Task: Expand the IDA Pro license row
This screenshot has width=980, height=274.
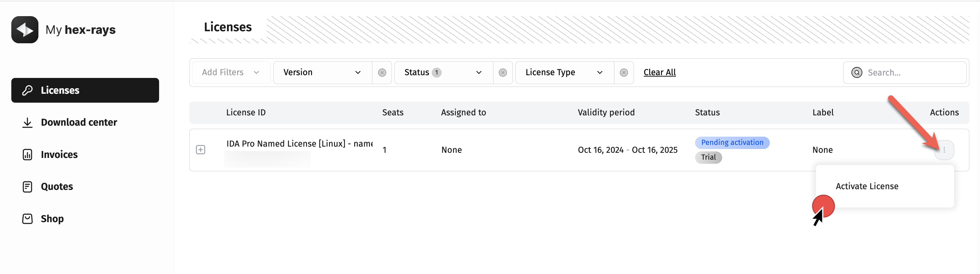Action: click(x=201, y=150)
